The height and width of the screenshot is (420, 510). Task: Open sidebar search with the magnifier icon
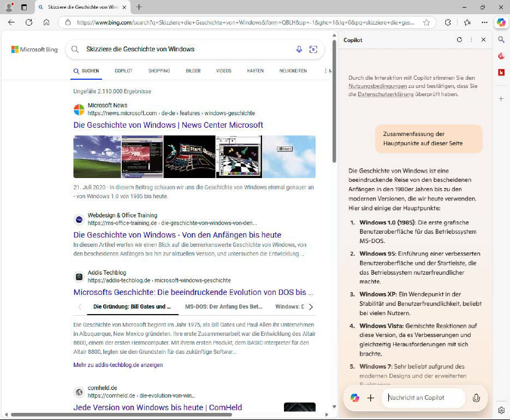[x=501, y=39]
